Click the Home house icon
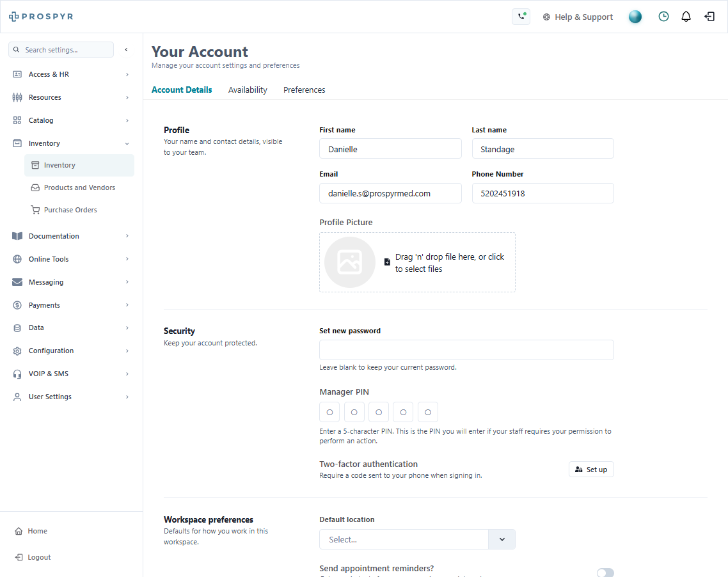Image resolution: width=728 pixels, height=577 pixels. [19, 531]
